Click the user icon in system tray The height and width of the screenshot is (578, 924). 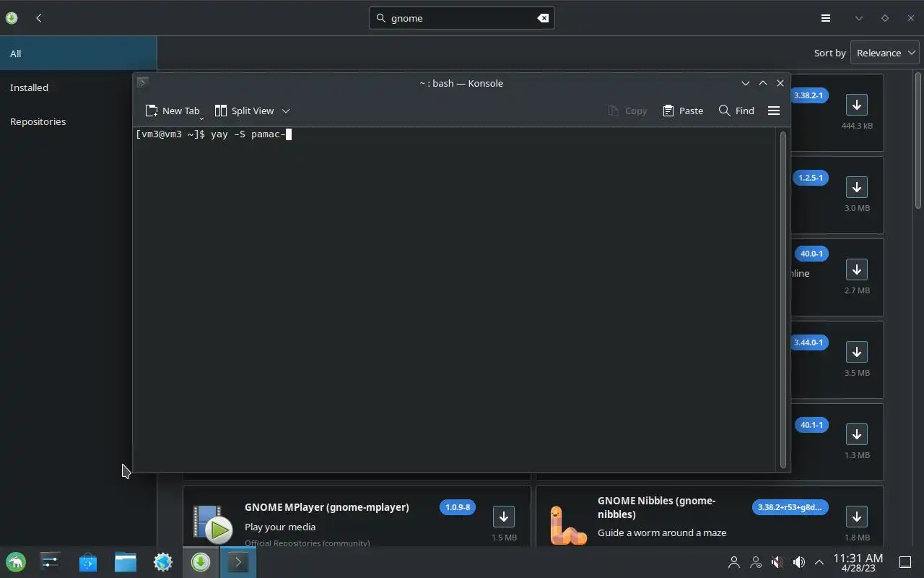[734, 561]
